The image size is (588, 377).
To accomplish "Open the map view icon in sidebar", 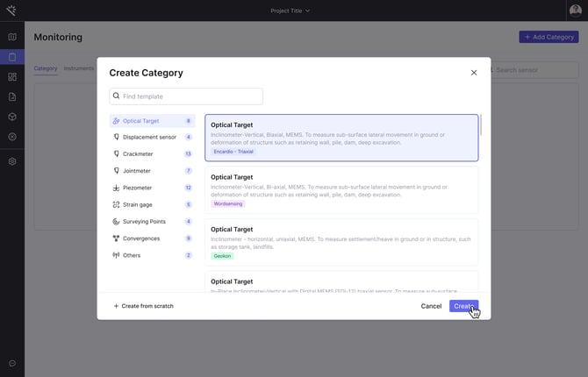I will pos(12,37).
